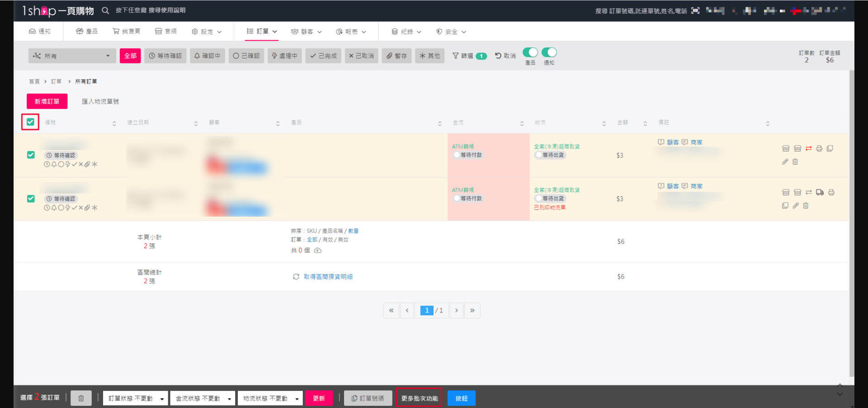Click the bell status icon under the first order
The image size is (868, 408).
[x=53, y=164]
